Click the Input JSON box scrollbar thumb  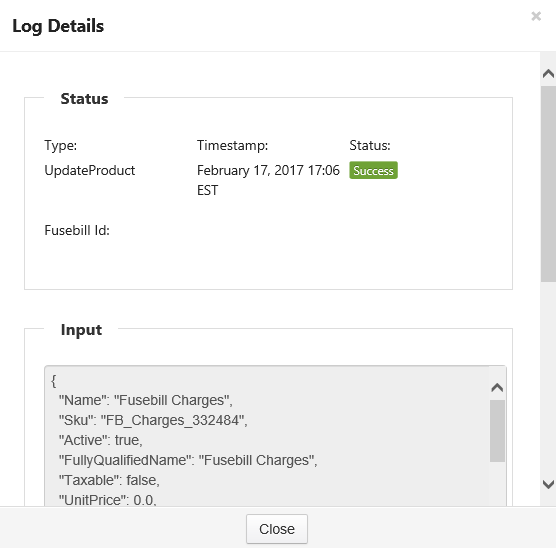point(497,431)
